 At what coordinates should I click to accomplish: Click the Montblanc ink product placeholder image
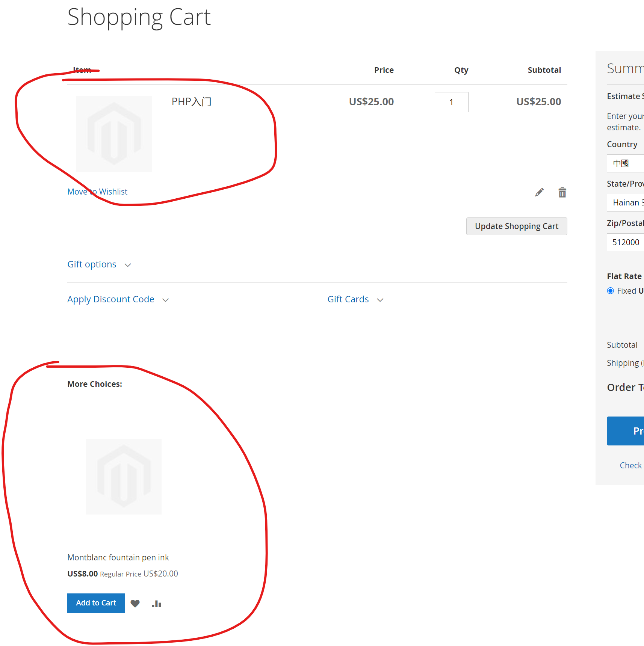pyautogui.click(x=124, y=477)
